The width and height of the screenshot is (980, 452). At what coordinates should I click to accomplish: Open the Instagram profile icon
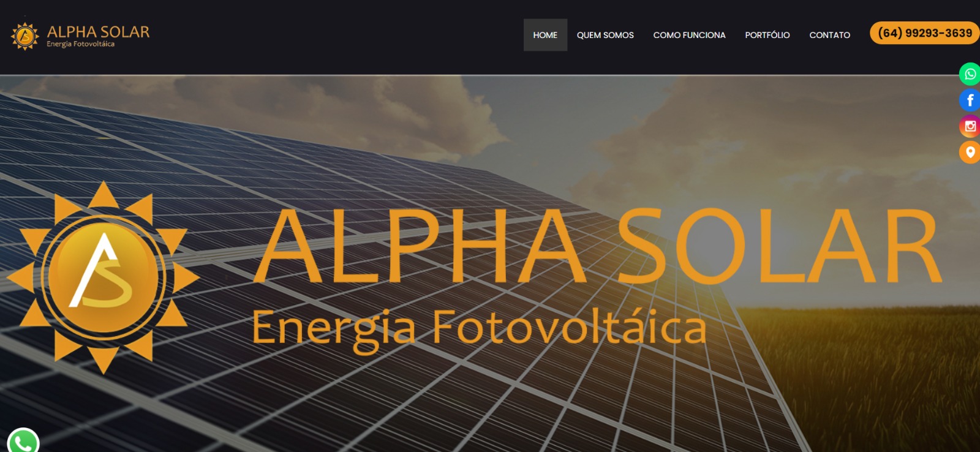click(970, 126)
